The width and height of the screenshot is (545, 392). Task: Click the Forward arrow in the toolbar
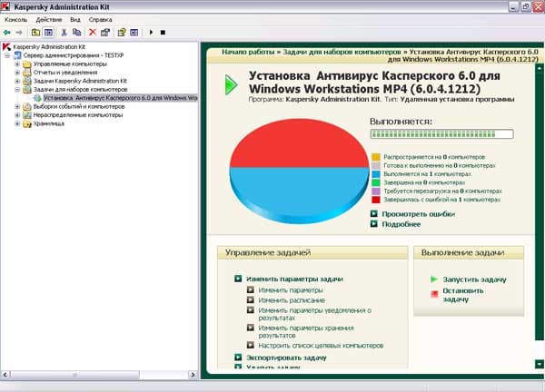coord(19,33)
